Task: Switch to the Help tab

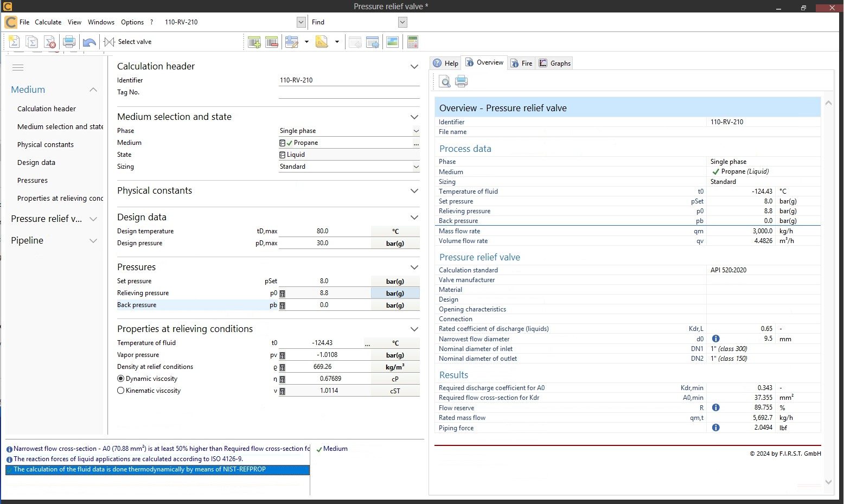Action: (x=445, y=63)
